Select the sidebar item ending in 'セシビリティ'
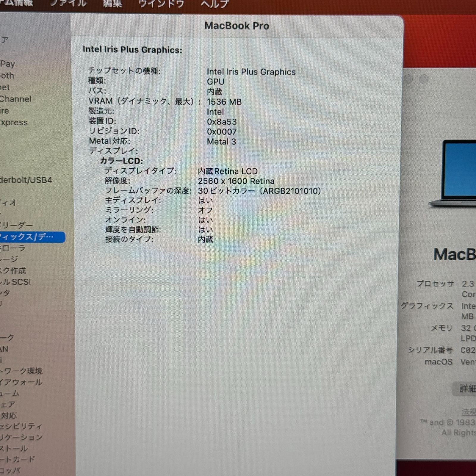Screen dimensions: 476x476 (21, 426)
